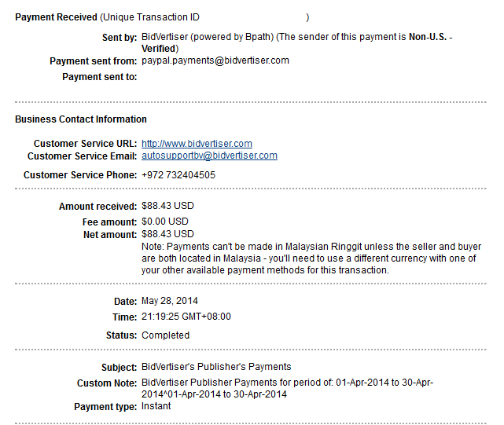Click the Instant payment type value
Viewport: 504px width, 425px height.
(x=156, y=406)
